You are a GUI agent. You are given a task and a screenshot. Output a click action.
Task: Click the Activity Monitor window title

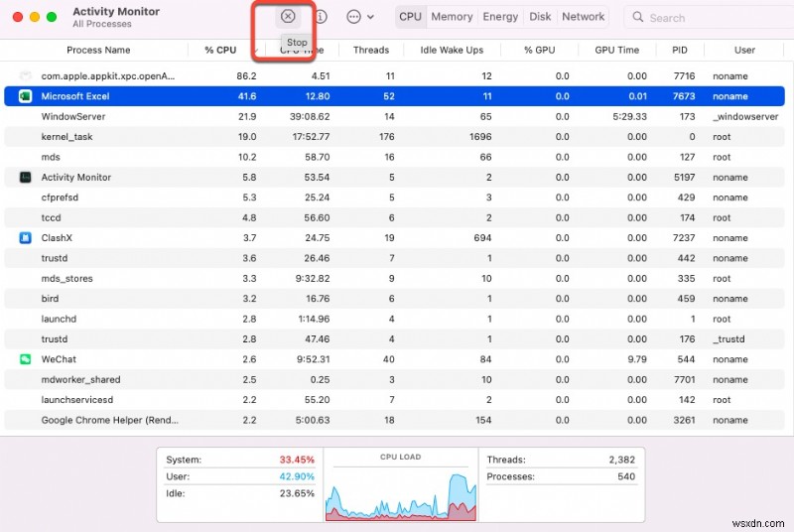point(116,11)
